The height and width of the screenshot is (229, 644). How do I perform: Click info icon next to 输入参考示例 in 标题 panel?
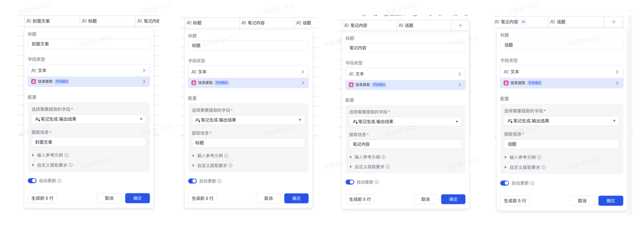click(226, 156)
